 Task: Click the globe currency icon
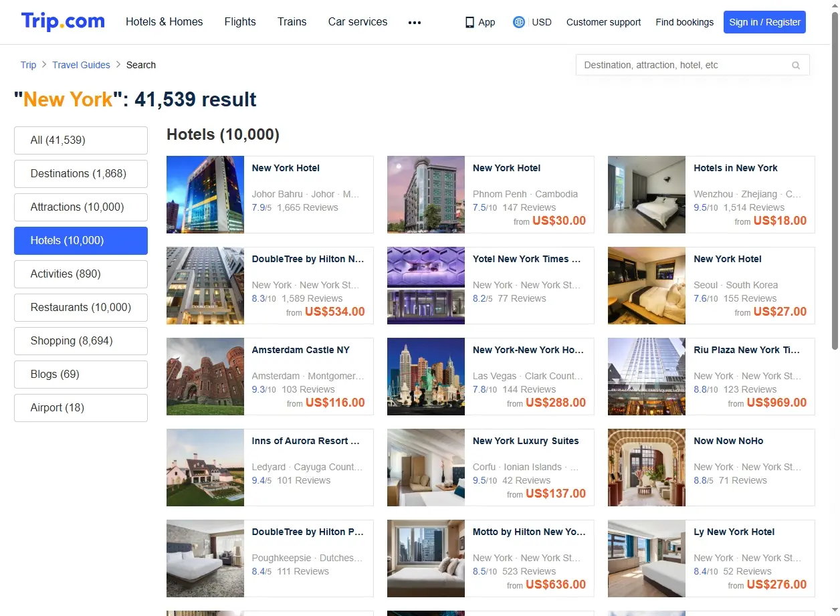coord(519,22)
